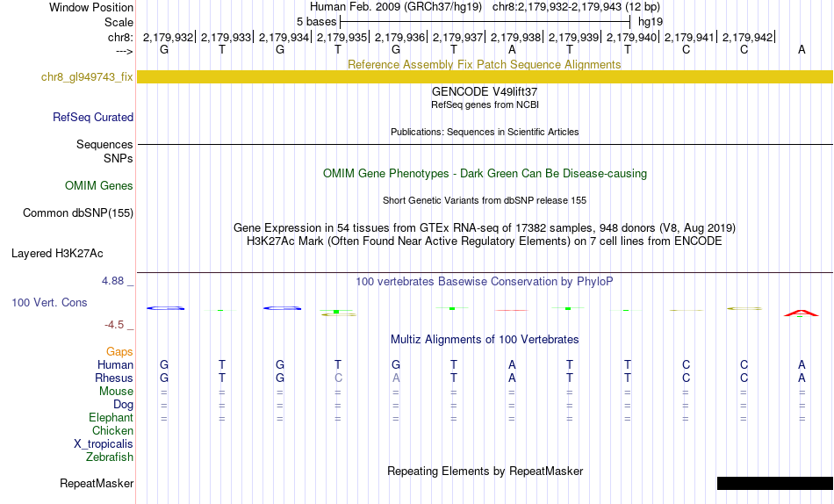Viewport: 834px width, 504px height.
Task: Click the GTEx Gene Expression track title
Action: [x=484, y=227]
